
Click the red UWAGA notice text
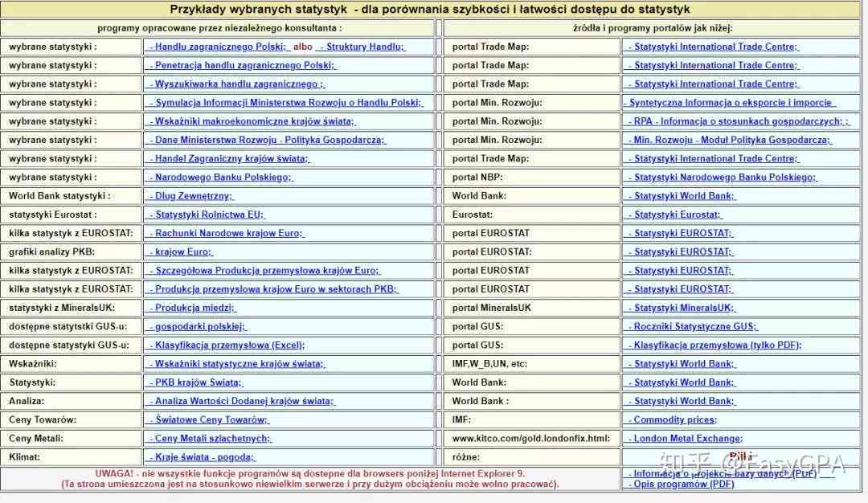coord(310,479)
